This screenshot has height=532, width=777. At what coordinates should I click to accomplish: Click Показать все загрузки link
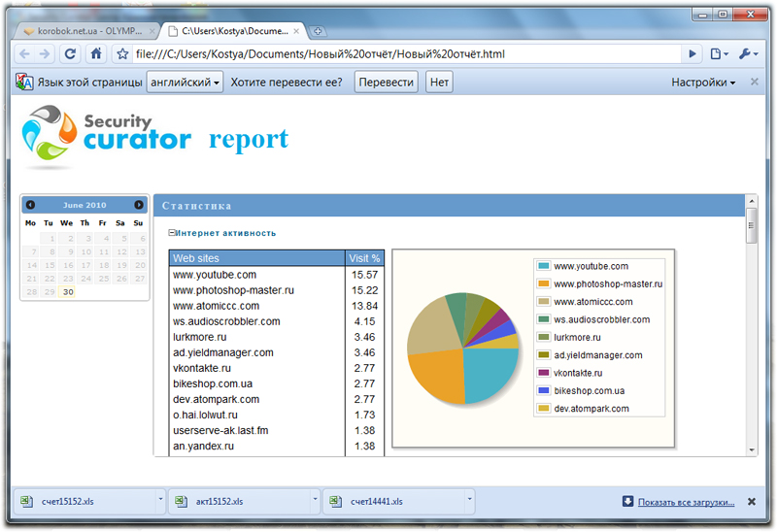click(x=686, y=502)
